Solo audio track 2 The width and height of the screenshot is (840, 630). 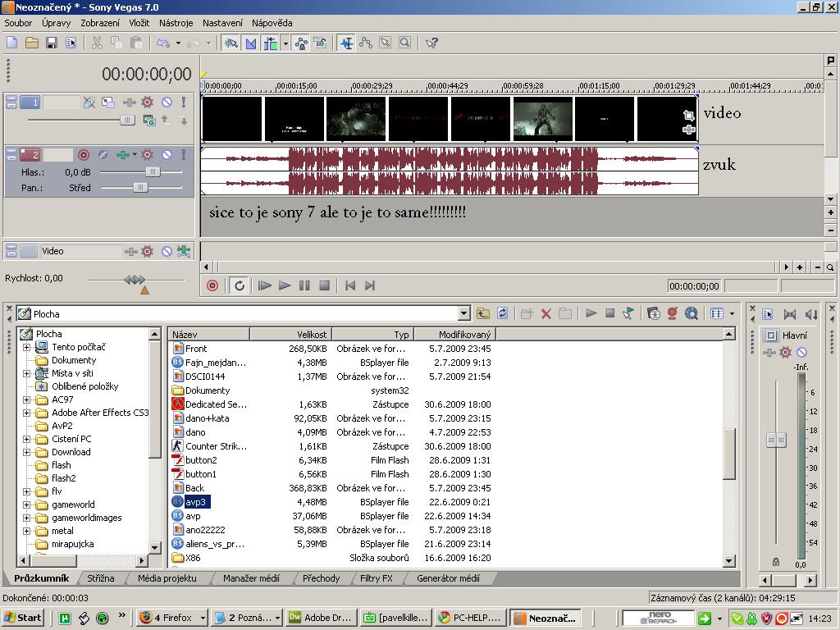(184, 154)
